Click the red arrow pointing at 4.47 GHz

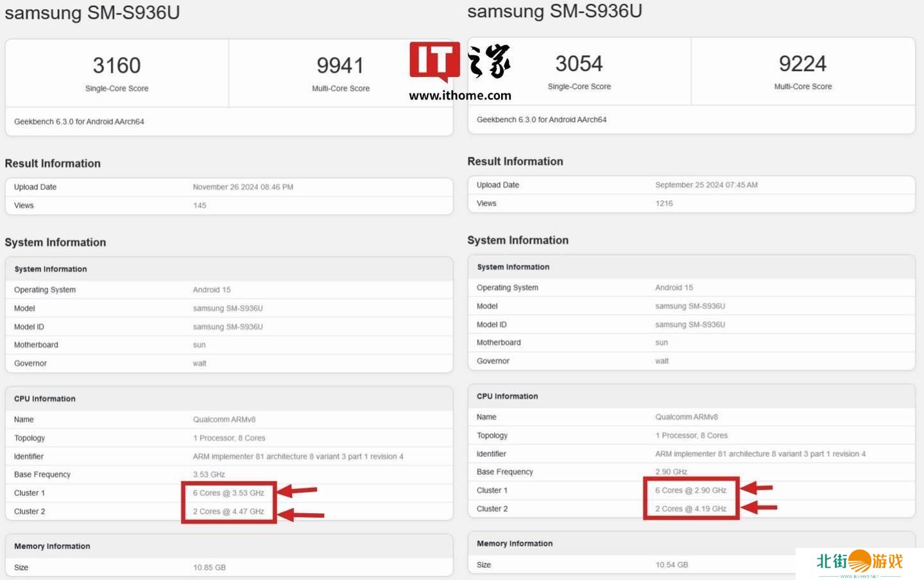(300, 514)
